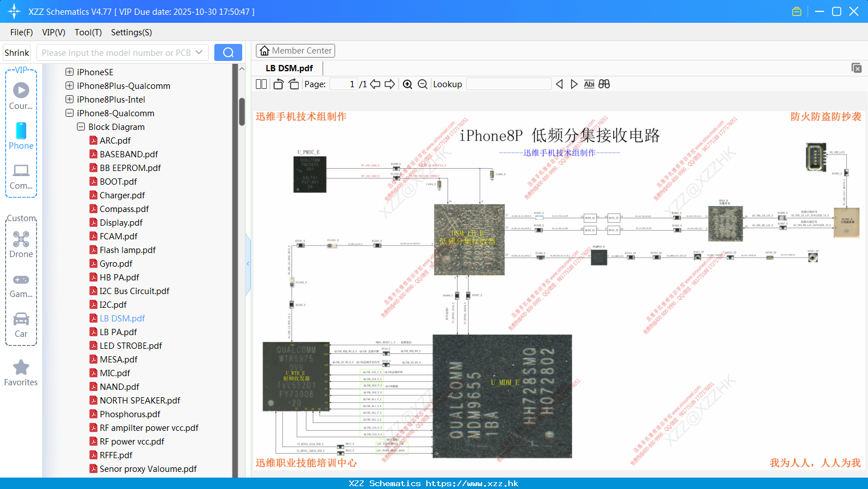Open Charger.pdf
Screen dimensions: 868x489
(122, 195)
